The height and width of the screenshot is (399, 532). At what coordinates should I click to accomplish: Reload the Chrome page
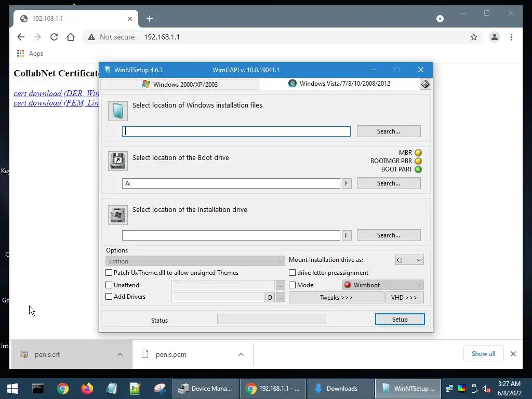pyautogui.click(x=54, y=37)
